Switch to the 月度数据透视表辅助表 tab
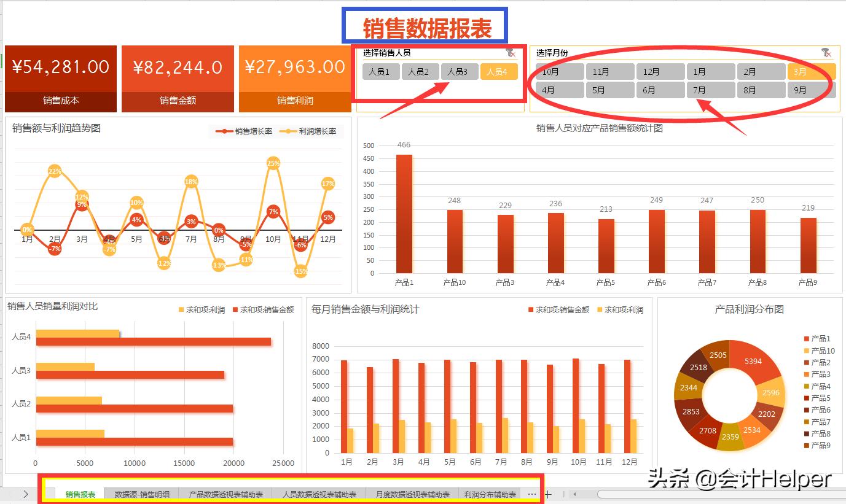The width and height of the screenshot is (846, 504). pos(412,494)
